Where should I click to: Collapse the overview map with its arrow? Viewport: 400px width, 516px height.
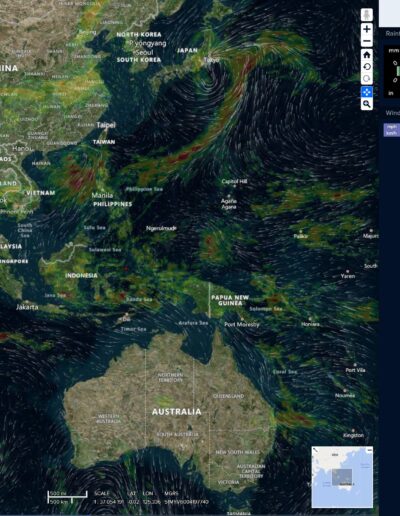tap(315, 450)
